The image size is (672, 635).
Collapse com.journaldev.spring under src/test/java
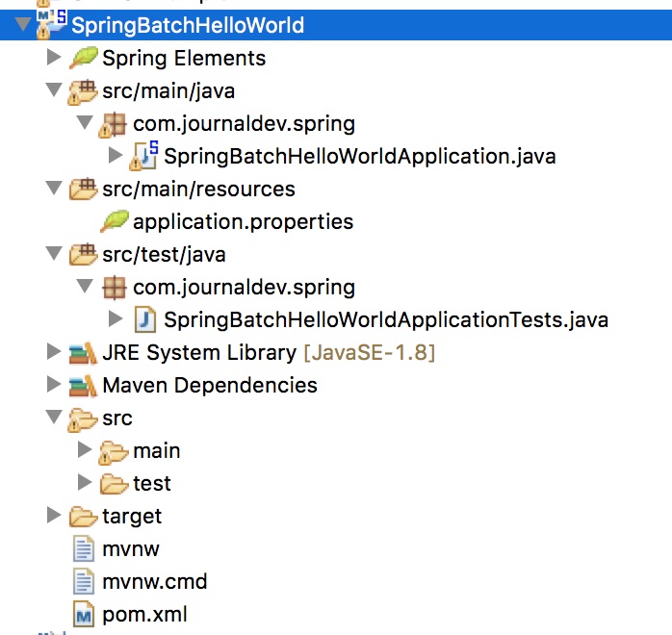coord(85,286)
